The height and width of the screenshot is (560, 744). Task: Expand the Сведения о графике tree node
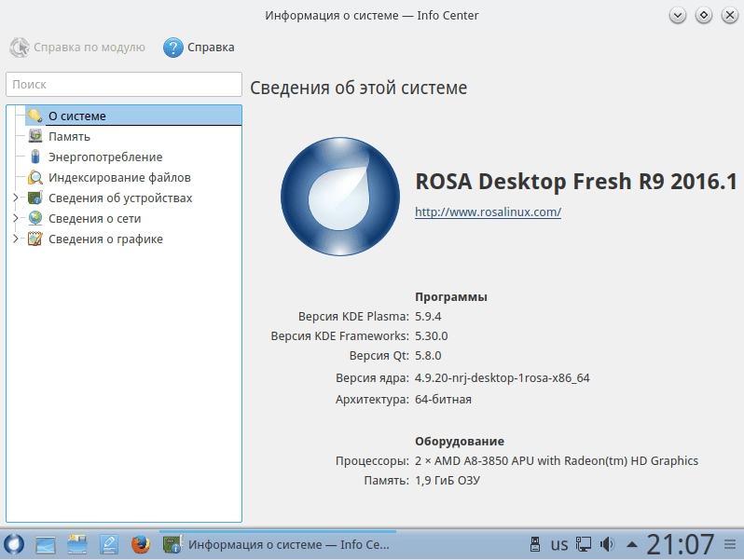click(x=15, y=239)
